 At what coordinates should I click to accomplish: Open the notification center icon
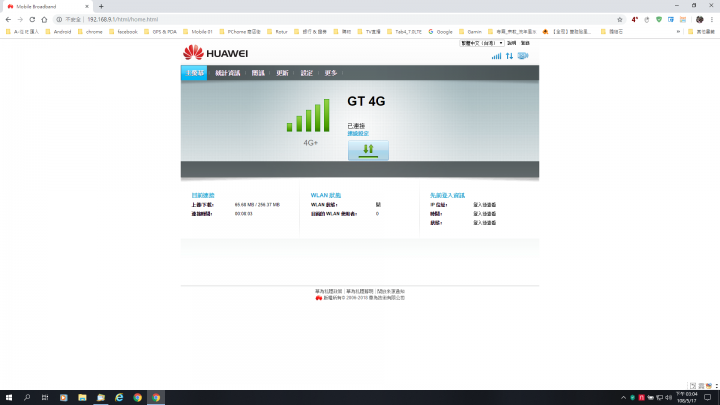tap(708, 398)
